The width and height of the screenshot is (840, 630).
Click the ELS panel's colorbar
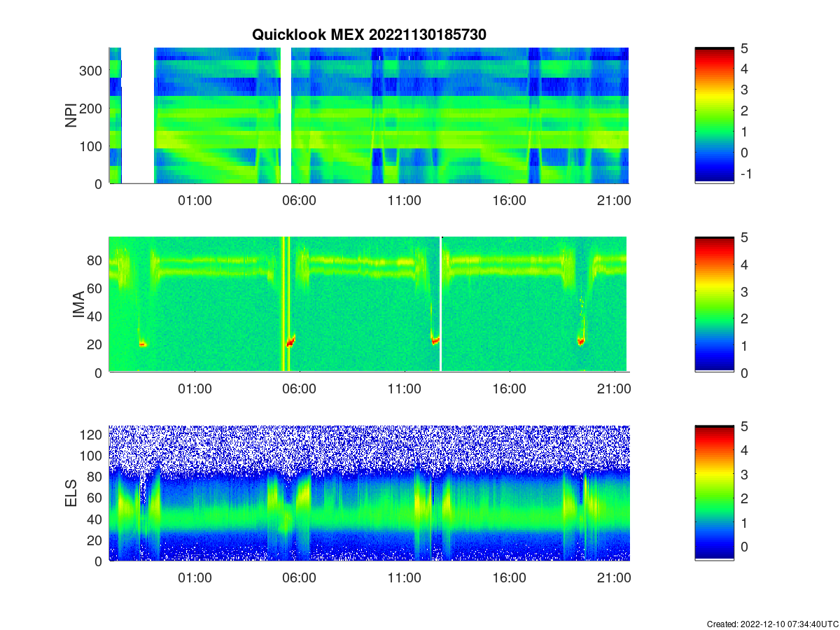[714, 493]
